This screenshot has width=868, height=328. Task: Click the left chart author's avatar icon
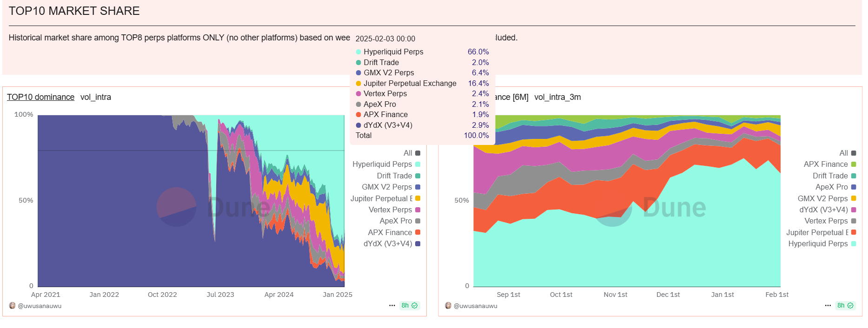pyautogui.click(x=13, y=306)
